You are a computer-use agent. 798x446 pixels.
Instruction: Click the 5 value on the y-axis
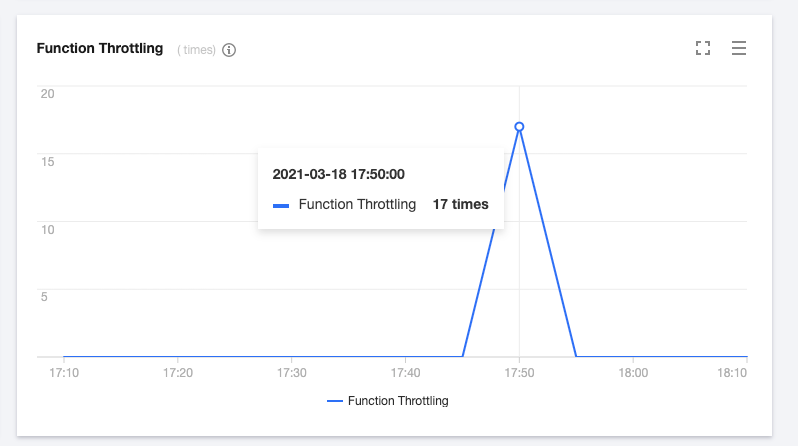coord(44,296)
